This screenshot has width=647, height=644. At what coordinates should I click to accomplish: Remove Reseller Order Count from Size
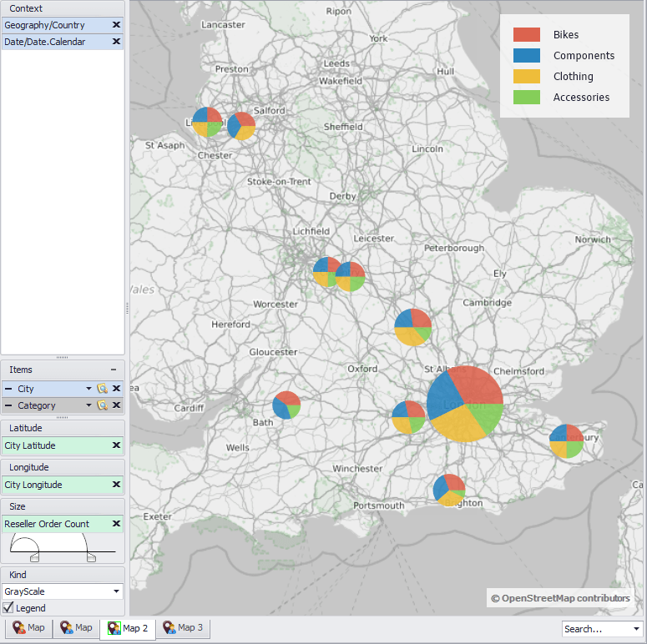pyautogui.click(x=116, y=524)
